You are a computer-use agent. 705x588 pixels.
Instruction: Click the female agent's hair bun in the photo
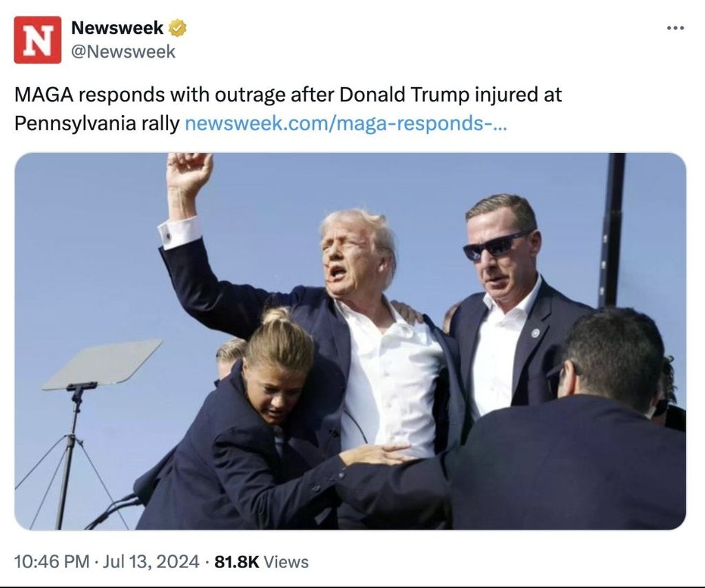275,315
